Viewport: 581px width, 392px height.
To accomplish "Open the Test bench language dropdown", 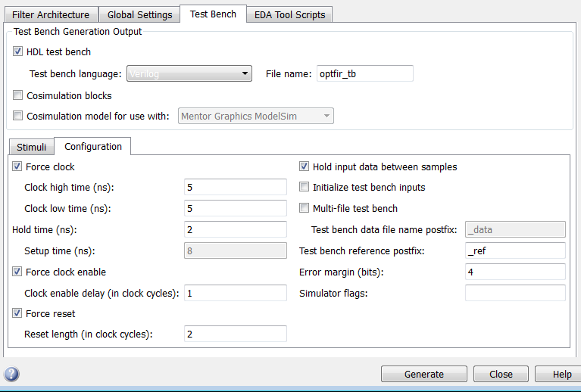I will pyautogui.click(x=189, y=73).
